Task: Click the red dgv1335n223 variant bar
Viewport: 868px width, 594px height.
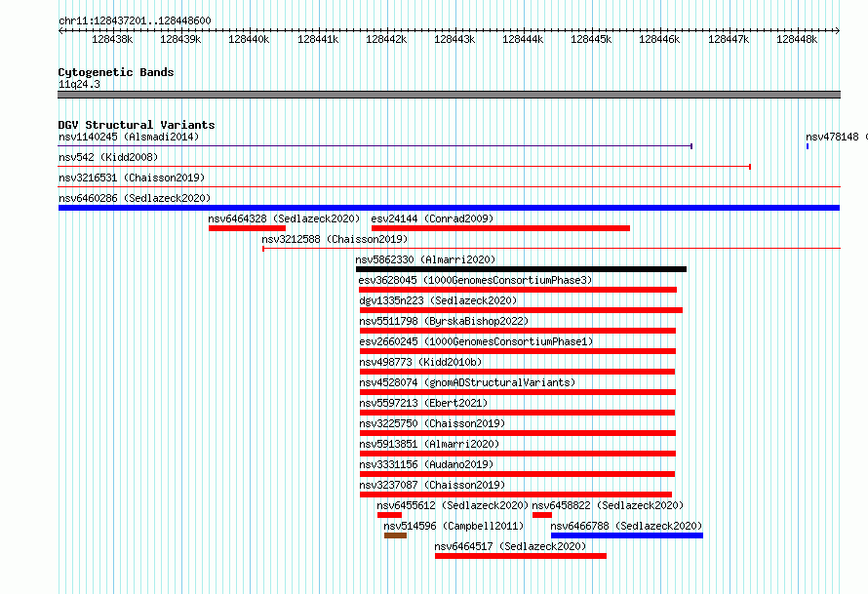Action: coord(521,310)
